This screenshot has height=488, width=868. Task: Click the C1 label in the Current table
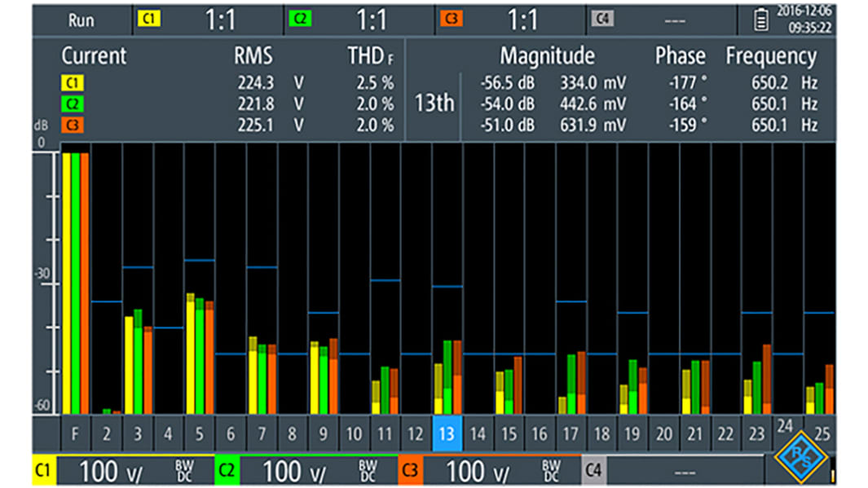(72, 83)
